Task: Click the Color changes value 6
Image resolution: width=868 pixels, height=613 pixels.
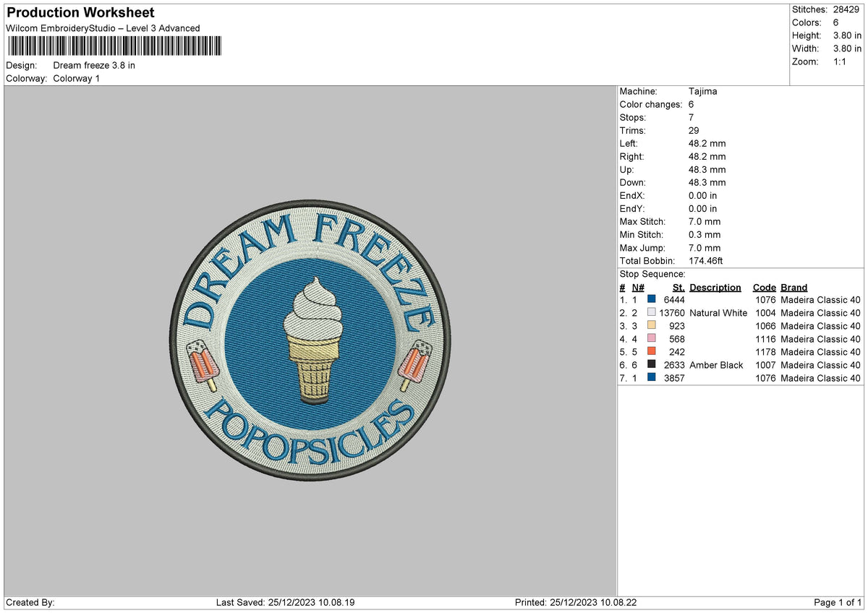Action: click(x=692, y=105)
